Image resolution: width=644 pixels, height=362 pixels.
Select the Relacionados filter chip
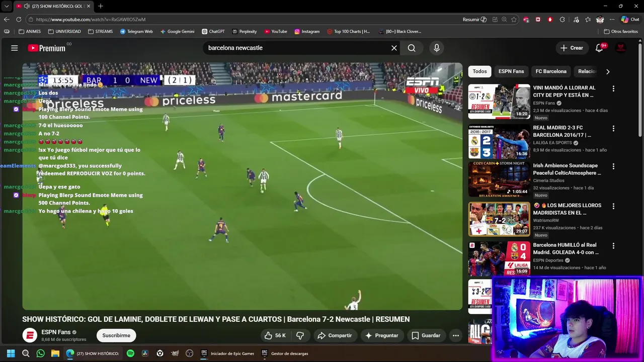click(587, 71)
